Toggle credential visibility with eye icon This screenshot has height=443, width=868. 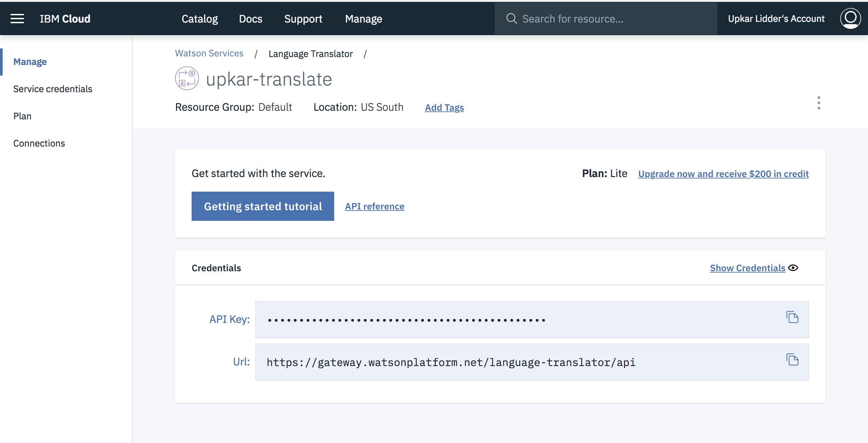793,268
